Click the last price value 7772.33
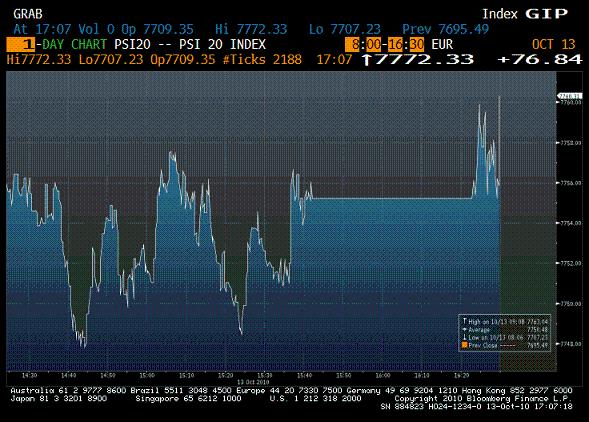 click(x=424, y=59)
